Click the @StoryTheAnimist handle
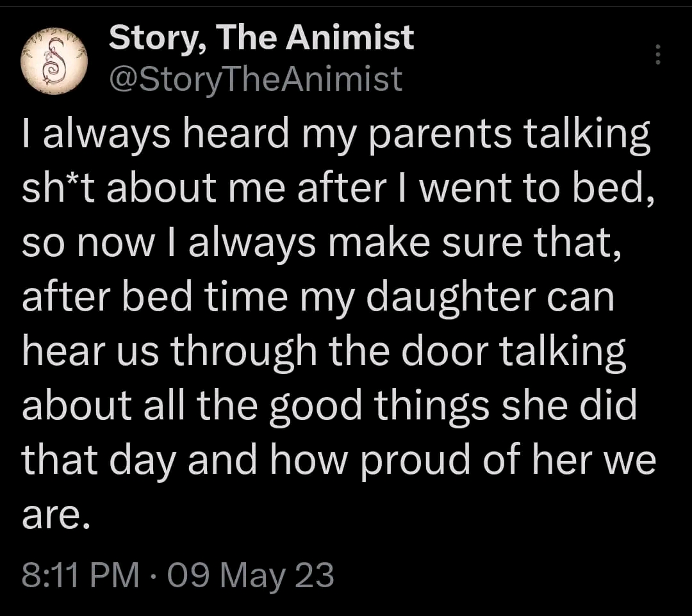The image size is (692, 616). pos(256,79)
